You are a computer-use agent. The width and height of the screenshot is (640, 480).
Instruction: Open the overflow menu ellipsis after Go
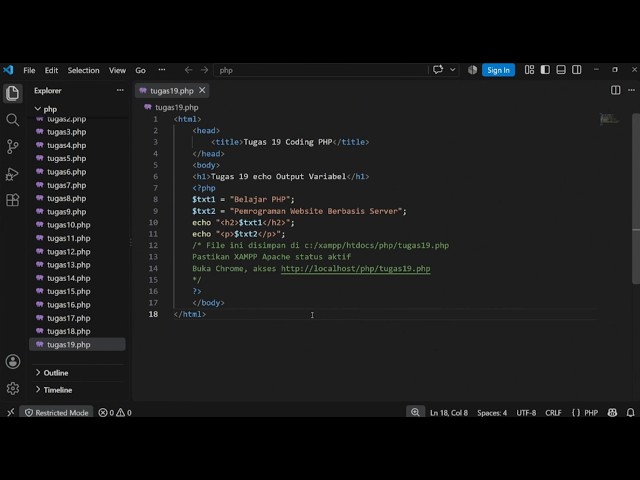point(162,70)
